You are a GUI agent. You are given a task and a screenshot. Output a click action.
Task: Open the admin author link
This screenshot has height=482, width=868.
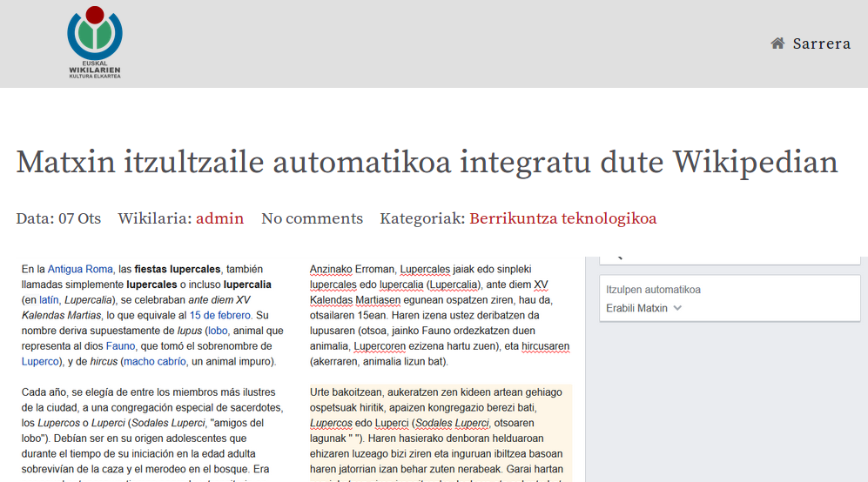tap(219, 218)
